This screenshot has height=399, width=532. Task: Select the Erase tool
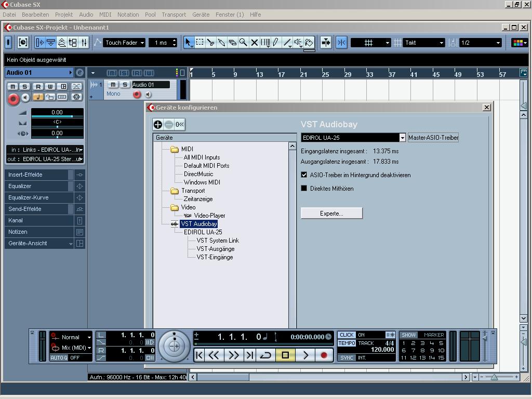[x=232, y=43]
